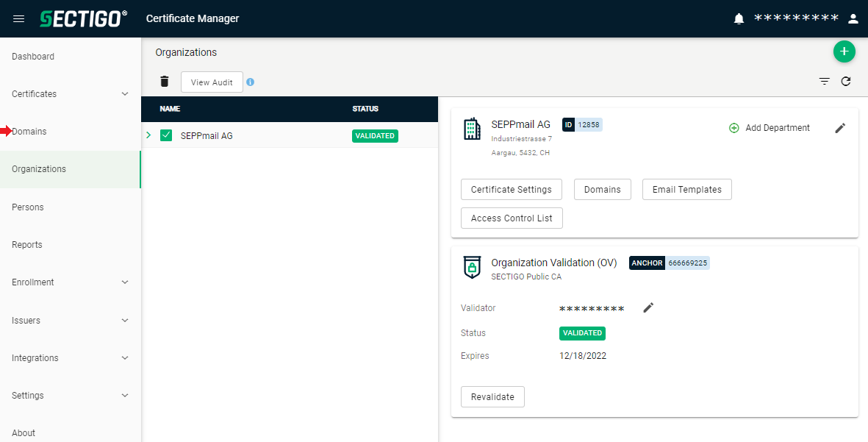Screen dimensions: 868x442
Task: Click the SECTIGO Public CA text
Action: (526, 277)
